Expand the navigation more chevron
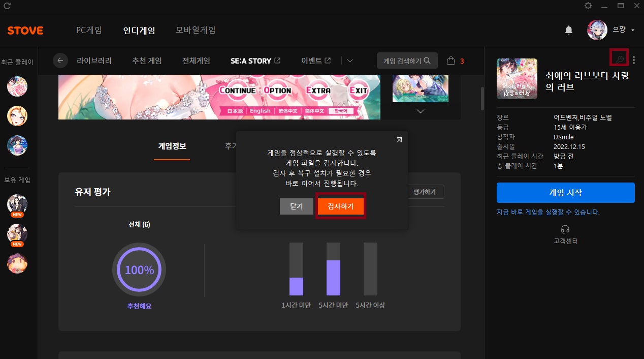 pyautogui.click(x=350, y=61)
